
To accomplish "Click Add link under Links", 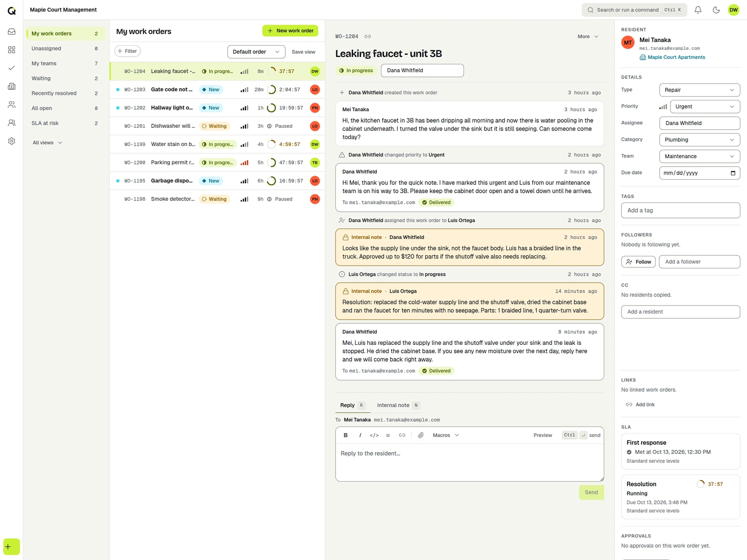I will click(x=640, y=405).
